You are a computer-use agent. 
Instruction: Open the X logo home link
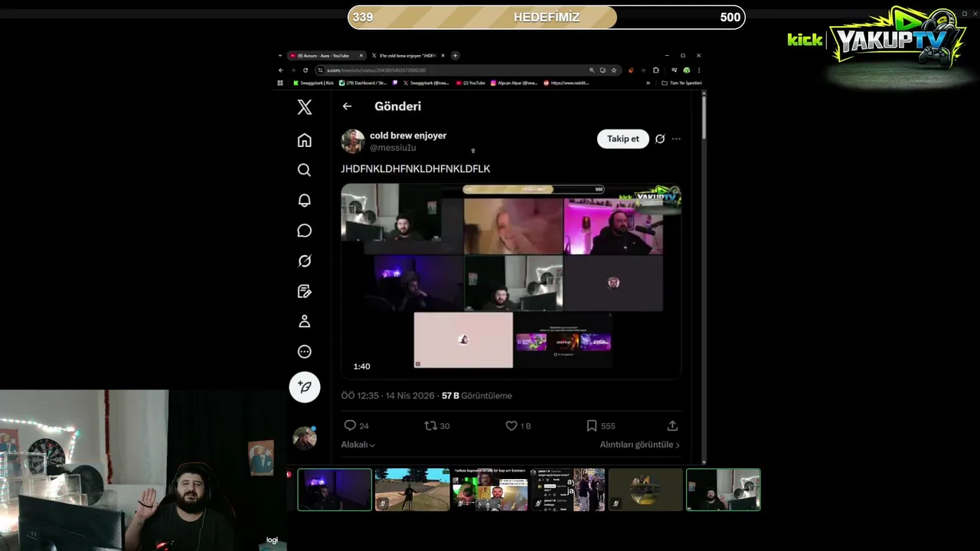(305, 107)
